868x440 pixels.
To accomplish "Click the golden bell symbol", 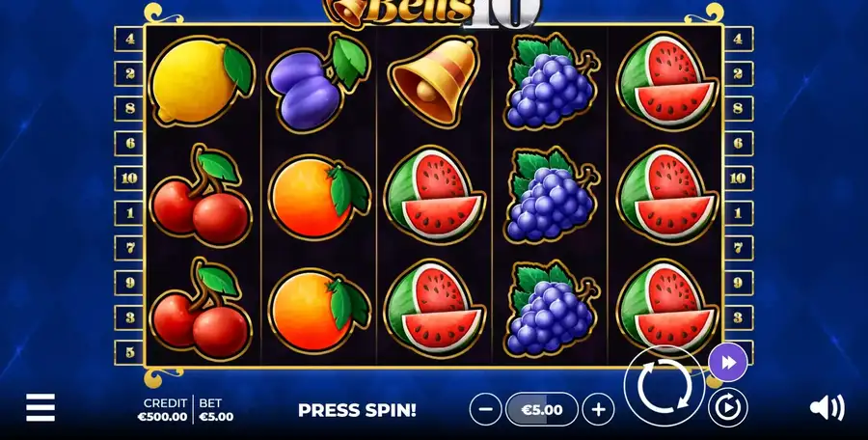I will point(433,81).
